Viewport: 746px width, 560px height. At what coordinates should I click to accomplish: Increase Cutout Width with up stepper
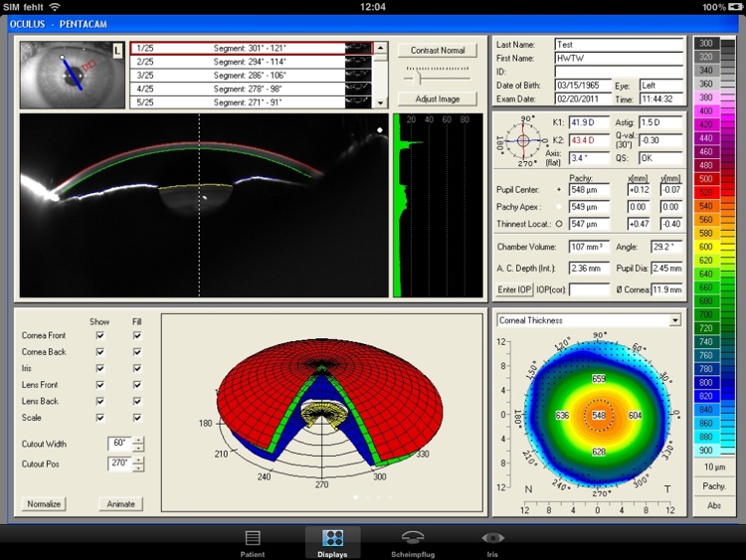point(138,440)
